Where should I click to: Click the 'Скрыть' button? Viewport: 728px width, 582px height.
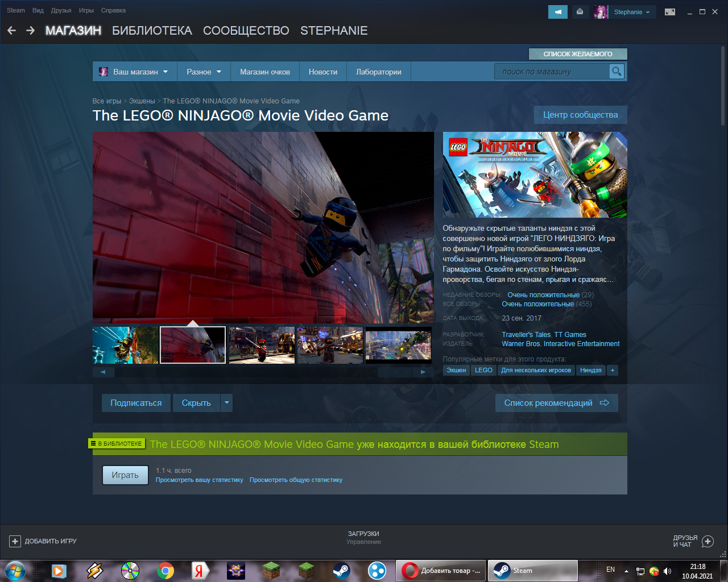click(x=196, y=403)
